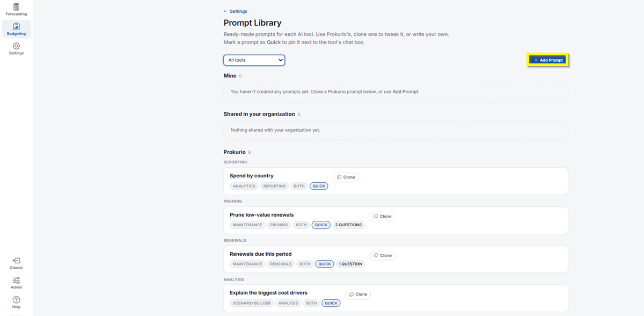Viewport: 644px width, 316px height.
Task: Clone the Renewals due this period prompt
Action: click(383, 256)
